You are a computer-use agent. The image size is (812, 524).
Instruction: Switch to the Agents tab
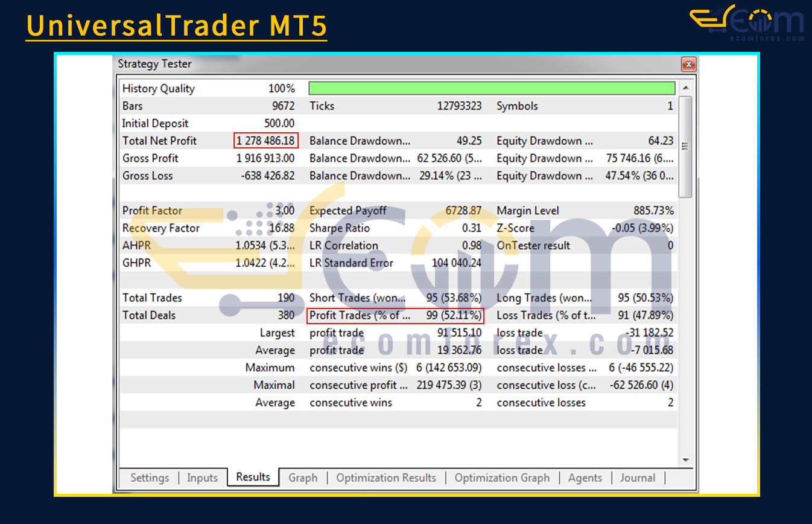(x=585, y=478)
